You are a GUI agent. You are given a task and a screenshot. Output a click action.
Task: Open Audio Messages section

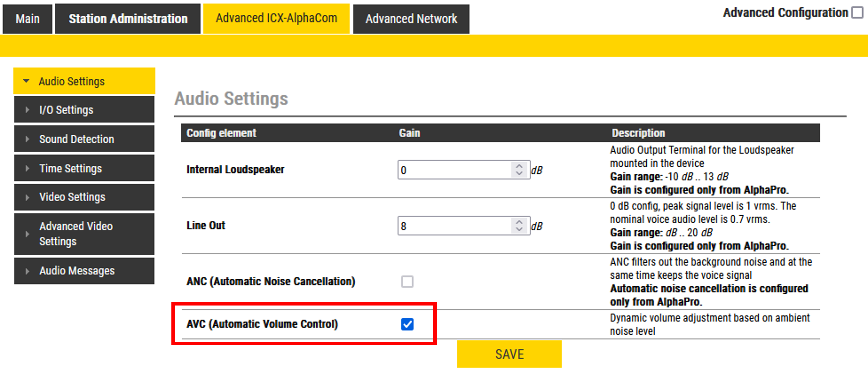coord(77,270)
